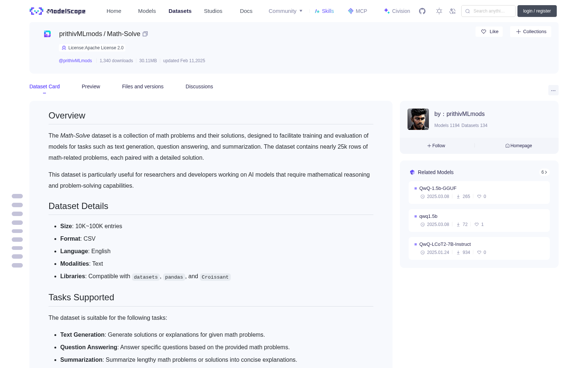Toggle the light/dark theme sun icon
588x368 pixels.
439,11
